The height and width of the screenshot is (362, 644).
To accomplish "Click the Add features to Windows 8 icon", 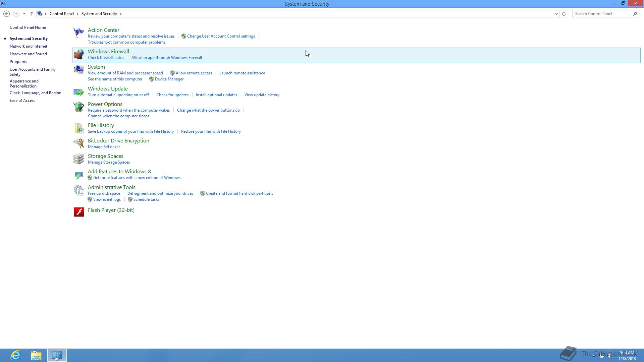I will 78,175.
